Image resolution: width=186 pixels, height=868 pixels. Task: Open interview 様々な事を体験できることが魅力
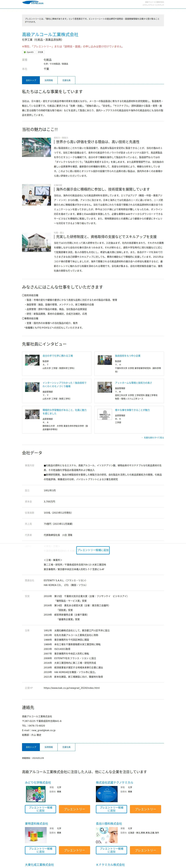pos(132,410)
